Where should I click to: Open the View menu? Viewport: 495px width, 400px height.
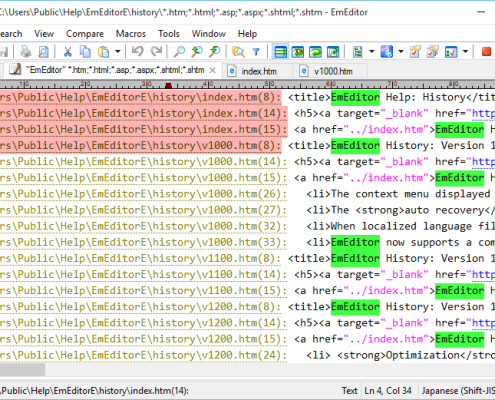44,34
